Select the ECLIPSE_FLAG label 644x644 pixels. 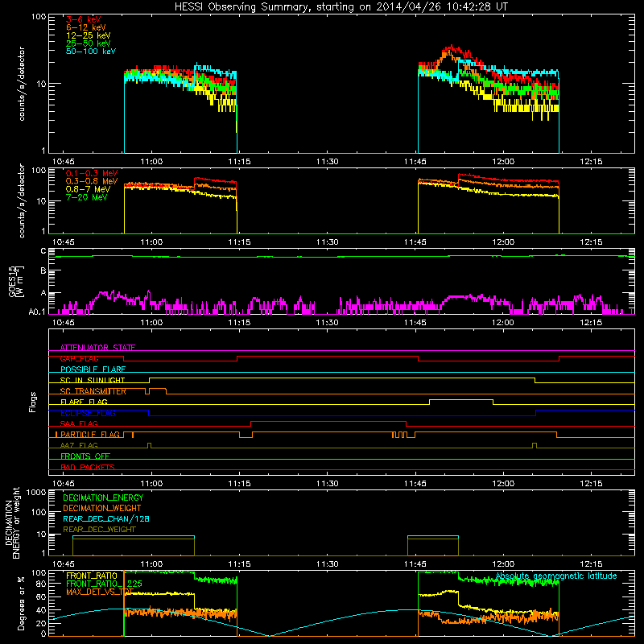[x=88, y=413]
